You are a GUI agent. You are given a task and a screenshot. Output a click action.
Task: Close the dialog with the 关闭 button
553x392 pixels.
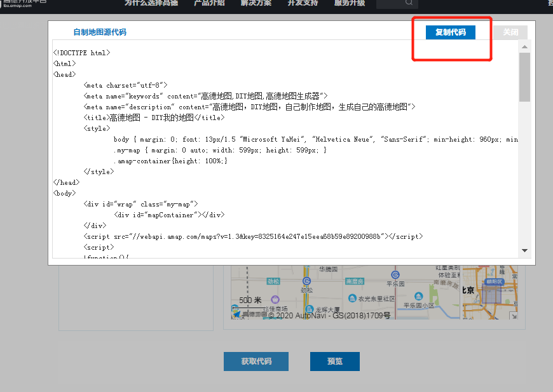(x=510, y=32)
